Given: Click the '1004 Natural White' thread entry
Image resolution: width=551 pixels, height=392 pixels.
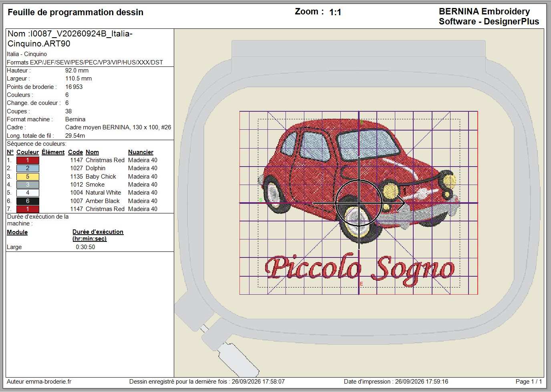Looking at the screenshot, I should [x=95, y=193].
